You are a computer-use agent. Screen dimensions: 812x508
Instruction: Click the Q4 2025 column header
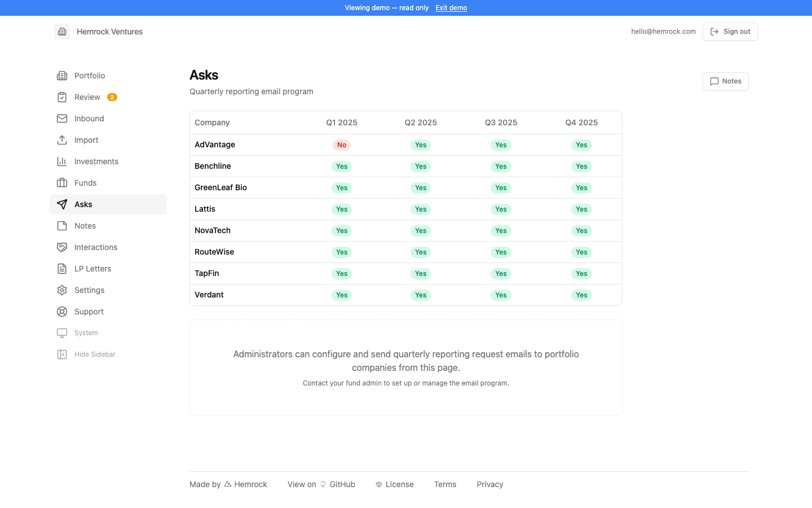click(582, 122)
